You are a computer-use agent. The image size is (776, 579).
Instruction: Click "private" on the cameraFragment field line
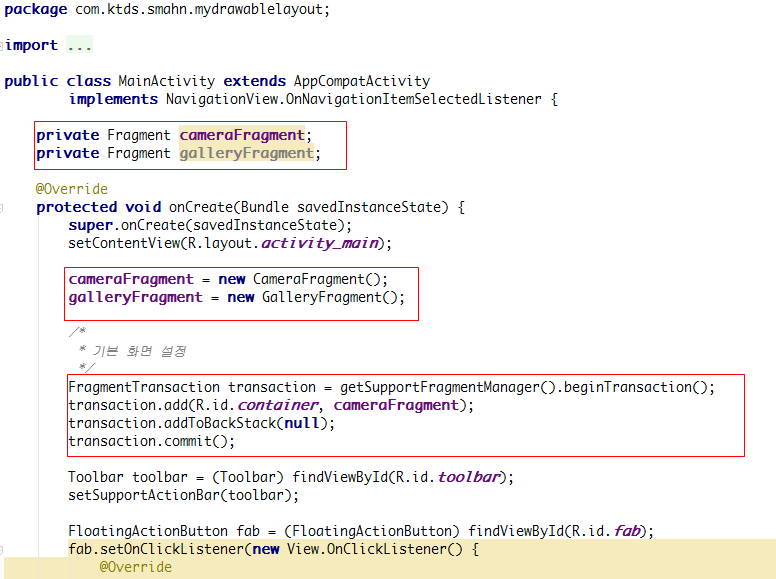(x=68, y=135)
